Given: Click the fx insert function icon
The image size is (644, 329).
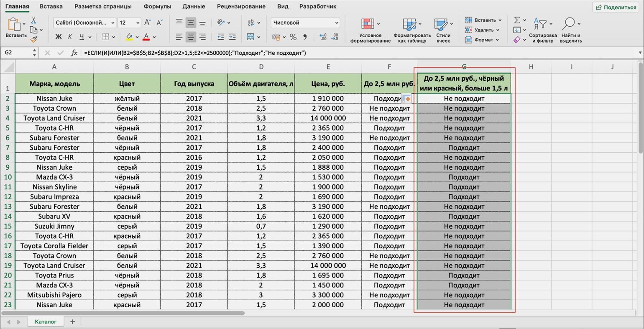Looking at the screenshot, I should point(74,53).
